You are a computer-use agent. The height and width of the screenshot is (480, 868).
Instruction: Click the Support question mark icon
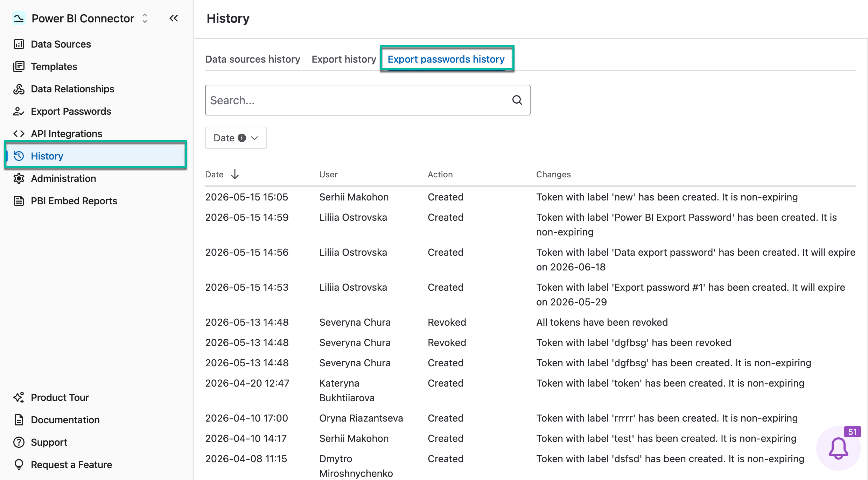pyautogui.click(x=19, y=442)
